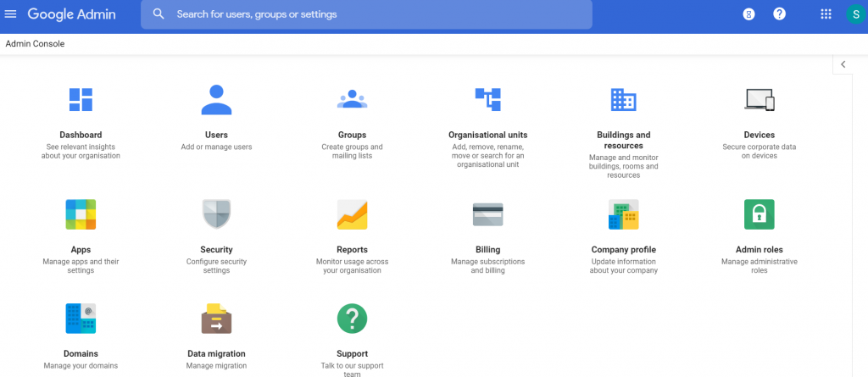The height and width of the screenshot is (377, 868).
Task: Open the Help question mark icon
Action: pos(780,14)
